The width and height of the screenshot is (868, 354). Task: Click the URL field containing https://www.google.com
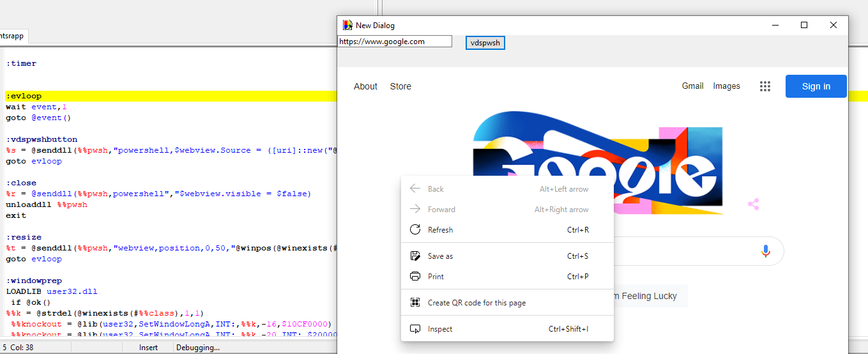394,42
